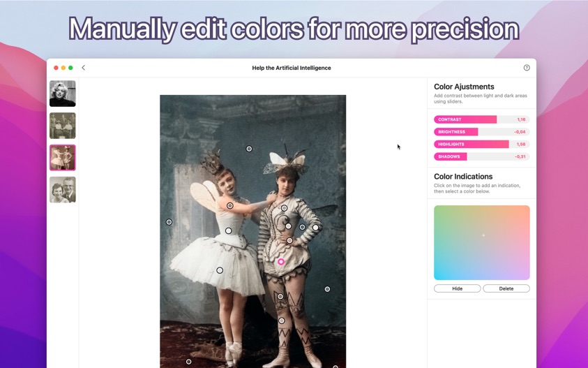This screenshot has height=368, width=588.
Task: Open the sepia group photo thumbnail
Action: [63, 126]
